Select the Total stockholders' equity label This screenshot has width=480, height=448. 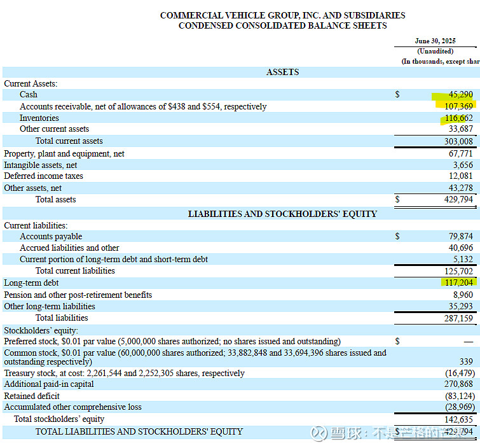click(x=59, y=419)
